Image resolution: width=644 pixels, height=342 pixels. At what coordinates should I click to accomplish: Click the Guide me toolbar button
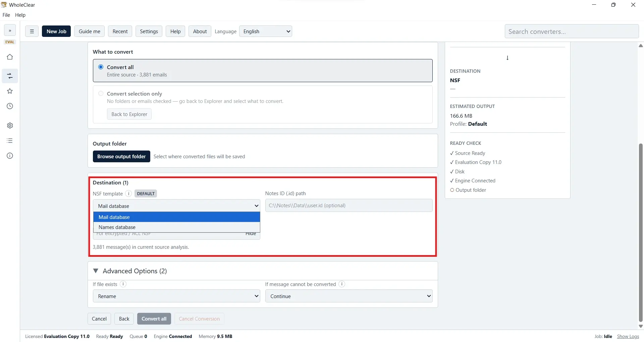tap(90, 31)
